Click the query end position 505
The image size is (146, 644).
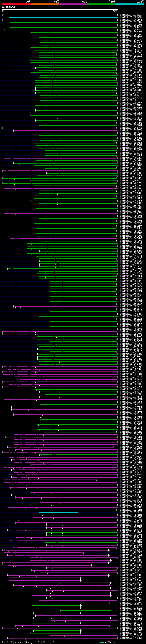pyautogui.click(x=115, y=11)
